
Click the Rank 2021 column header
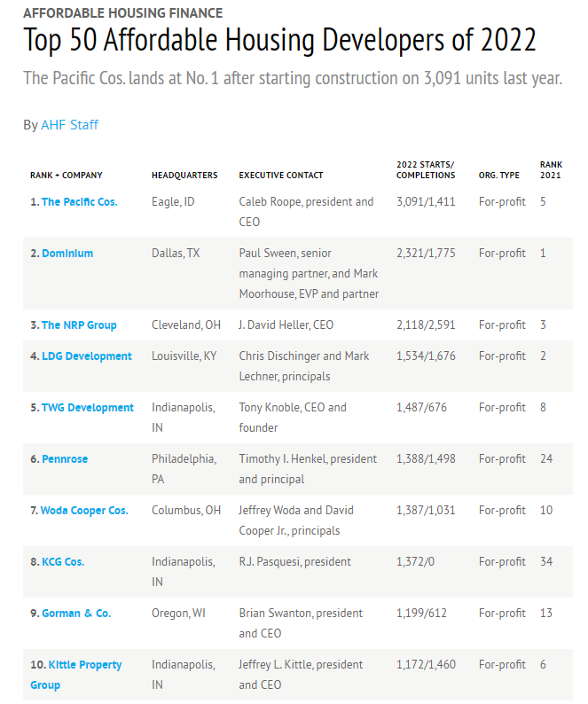click(x=551, y=169)
